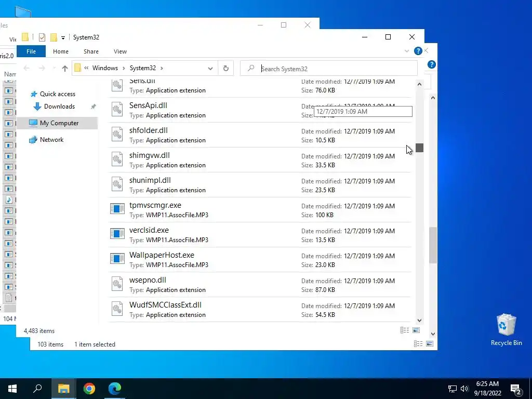The image size is (532, 399).
Task: Click the file list scroll up arrow
Action: pos(419,84)
